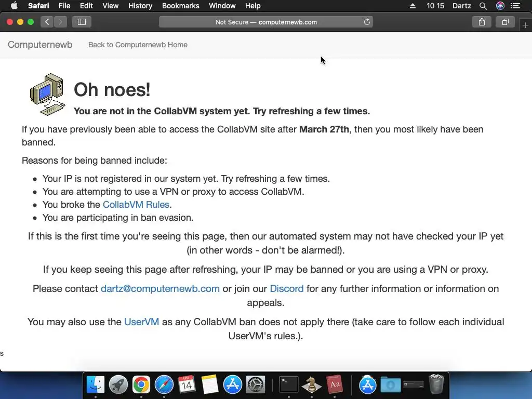This screenshot has height=399, width=532.
Task: Click the VPN or proxy bullet text
Action: 173,192
